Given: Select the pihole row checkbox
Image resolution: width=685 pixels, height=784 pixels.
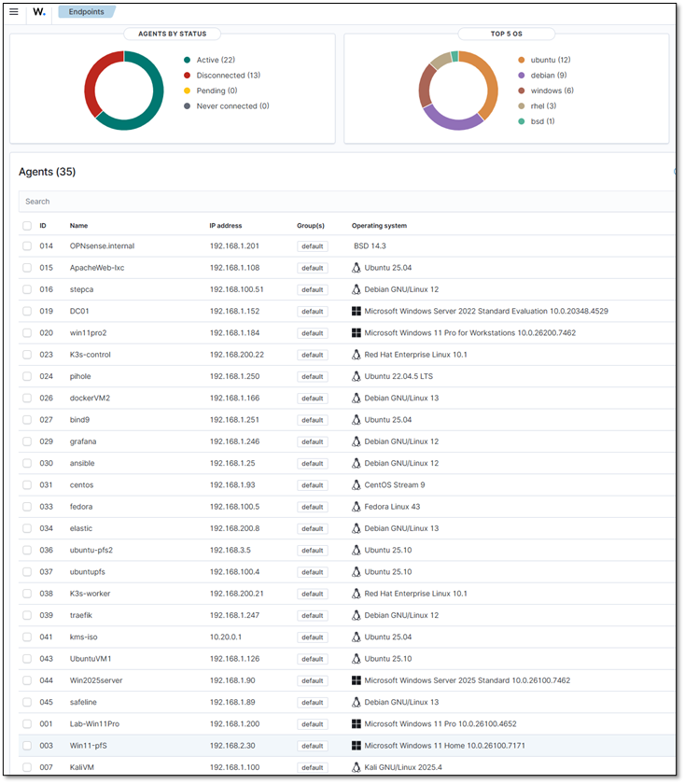Looking at the screenshot, I should pyautogui.click(x=27, y=376).
